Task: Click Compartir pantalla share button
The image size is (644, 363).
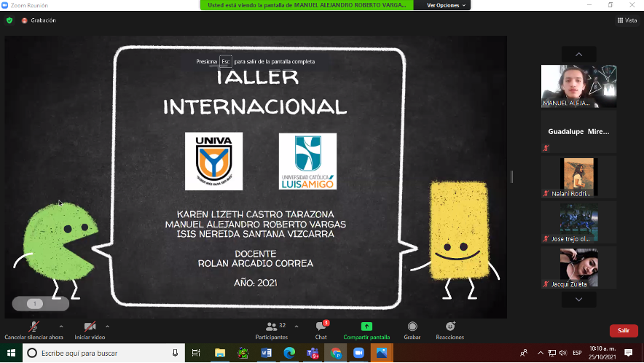Action: (x=366, y=330)
